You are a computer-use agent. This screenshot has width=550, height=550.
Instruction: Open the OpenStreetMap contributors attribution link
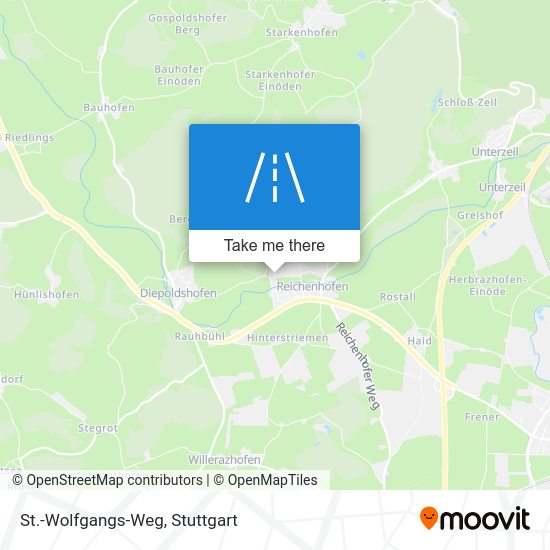[107, 480]
